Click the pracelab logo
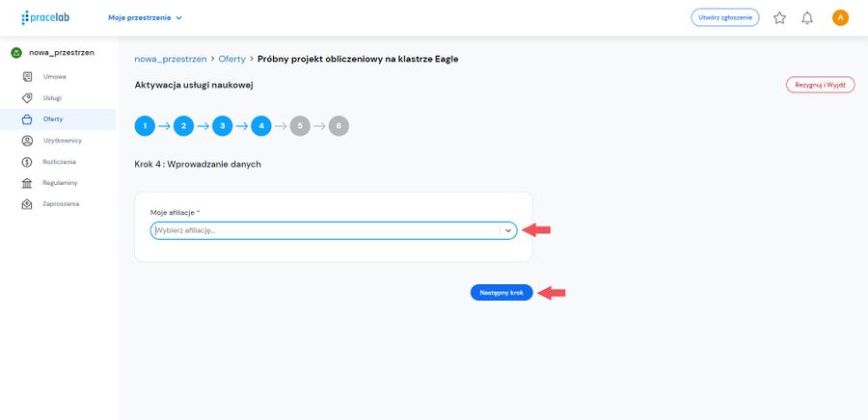Image resolution: width=868 pixels, height=420 pixels. coord(45,17)
